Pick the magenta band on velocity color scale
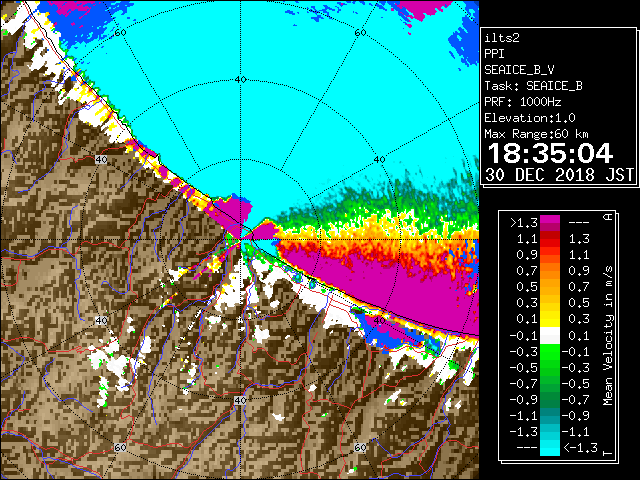640x480 pixels. pyautogui.click(x=550, y=220)
